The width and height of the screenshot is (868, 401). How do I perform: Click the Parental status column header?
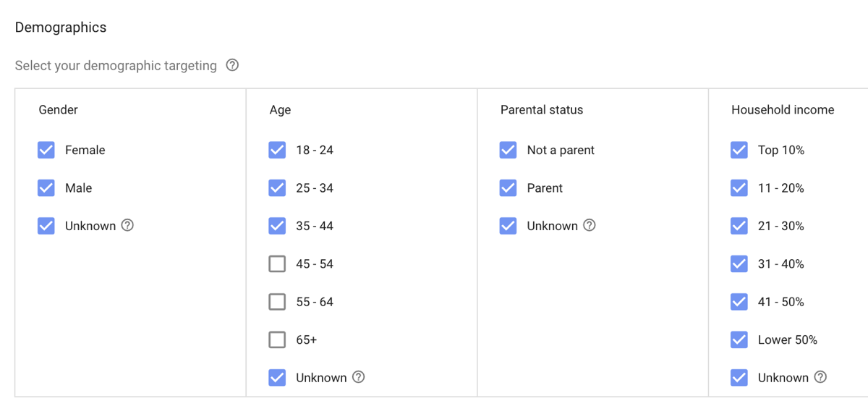(x=542, y=110)
